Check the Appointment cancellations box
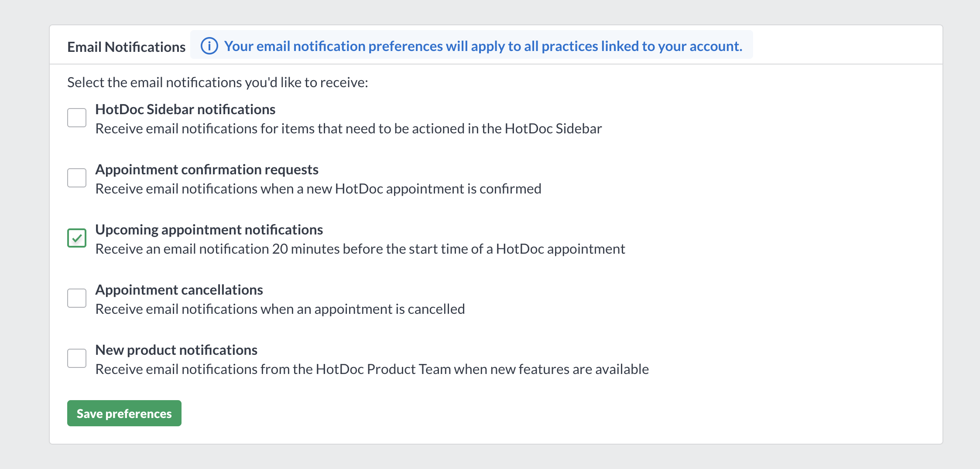The width and height of the screenshot is (980, 469). [x=77, y=298]
